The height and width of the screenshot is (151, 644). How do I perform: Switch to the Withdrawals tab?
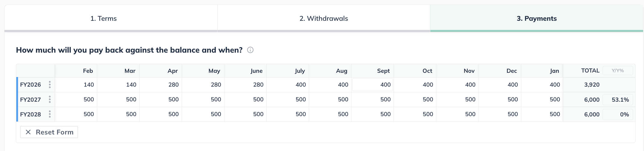324,18
